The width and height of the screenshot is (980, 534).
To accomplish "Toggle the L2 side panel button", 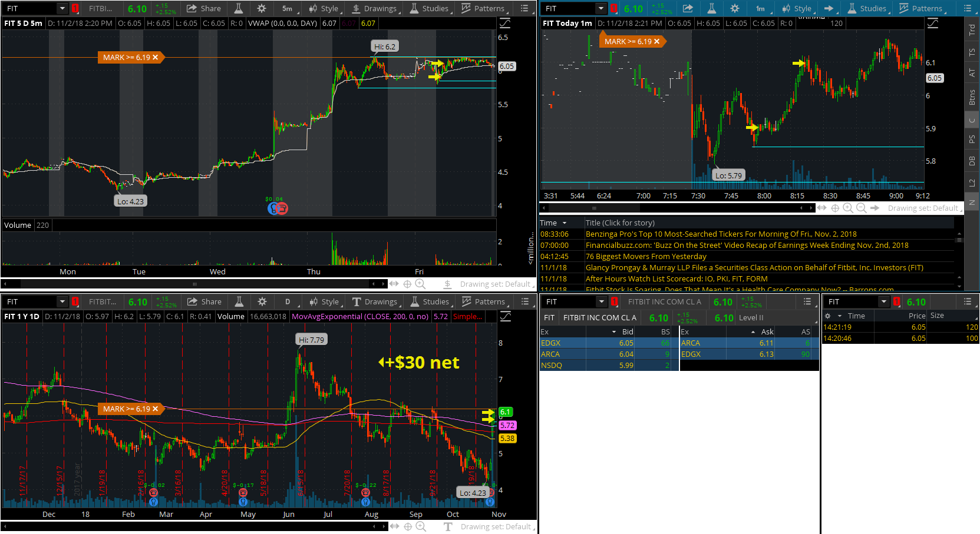I will tap(972, 183).
